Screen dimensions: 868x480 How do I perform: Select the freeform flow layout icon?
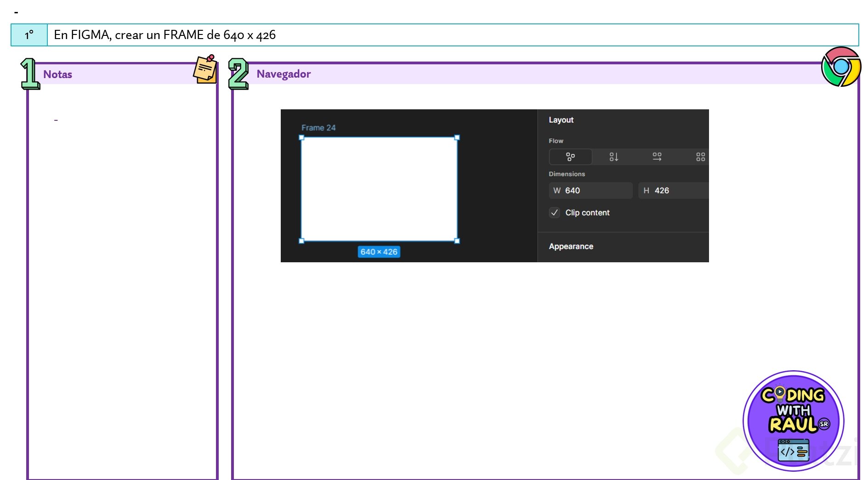point(570,157)
